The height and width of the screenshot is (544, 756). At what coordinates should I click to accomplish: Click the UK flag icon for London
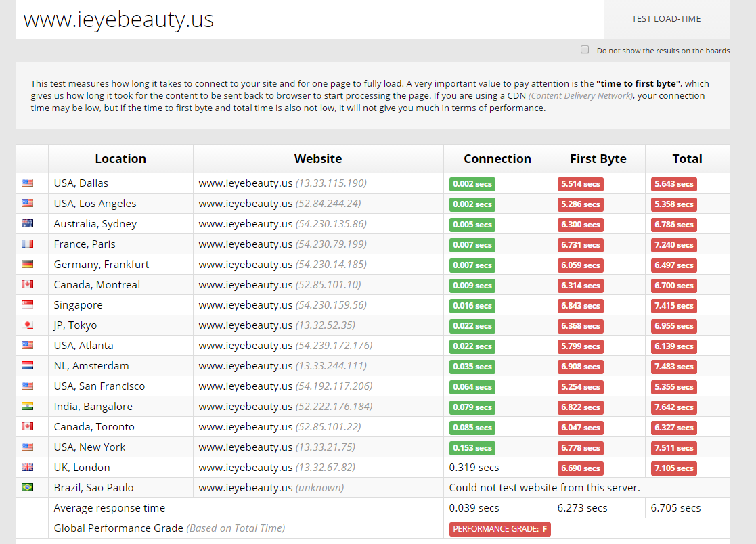[x=27, y=468]
